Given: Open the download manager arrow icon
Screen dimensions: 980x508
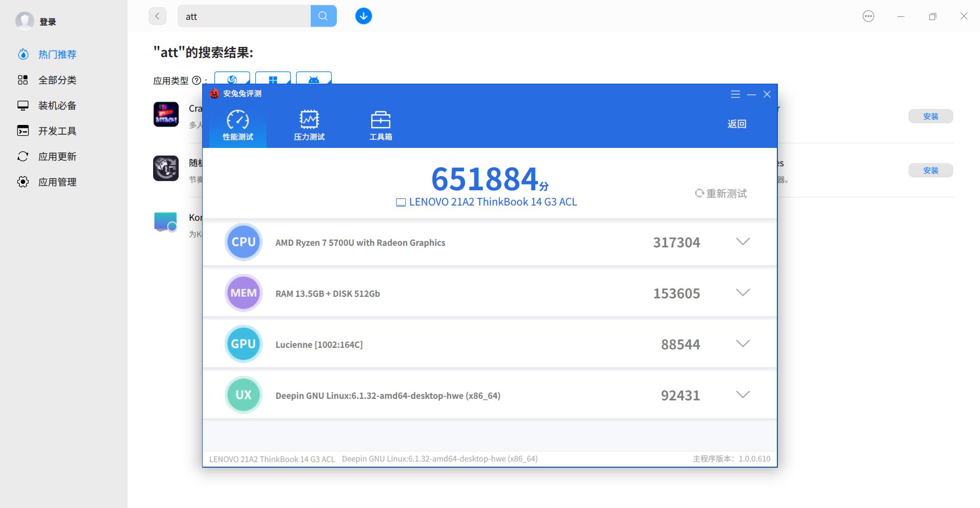Looking at the screenshot, I should 363,16.
